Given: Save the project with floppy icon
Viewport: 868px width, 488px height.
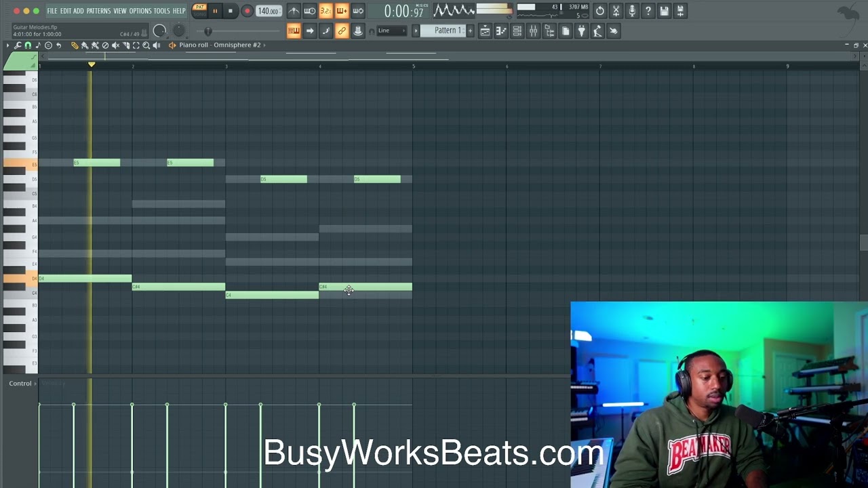Looking at the screenshot, I should (664, 11).
